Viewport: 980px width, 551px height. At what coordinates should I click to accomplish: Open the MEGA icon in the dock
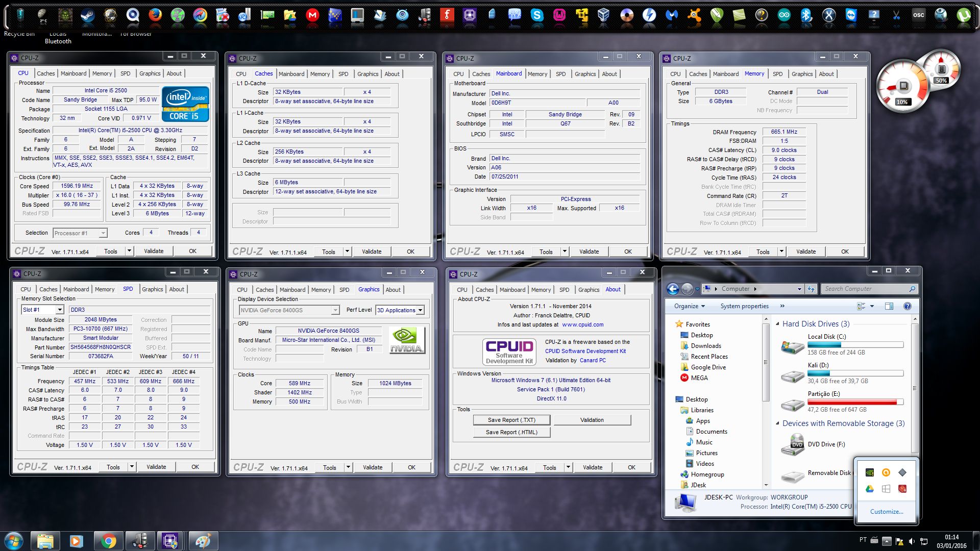click(312, 15)
